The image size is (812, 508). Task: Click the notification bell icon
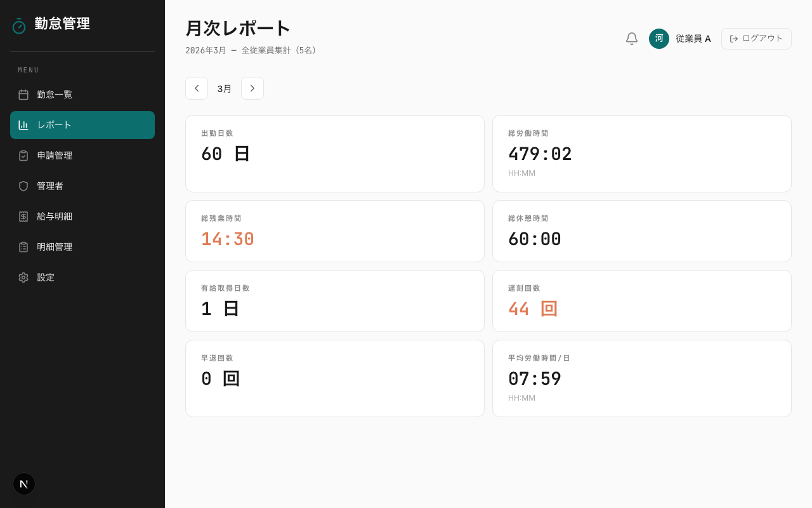(x=631, y=39)
